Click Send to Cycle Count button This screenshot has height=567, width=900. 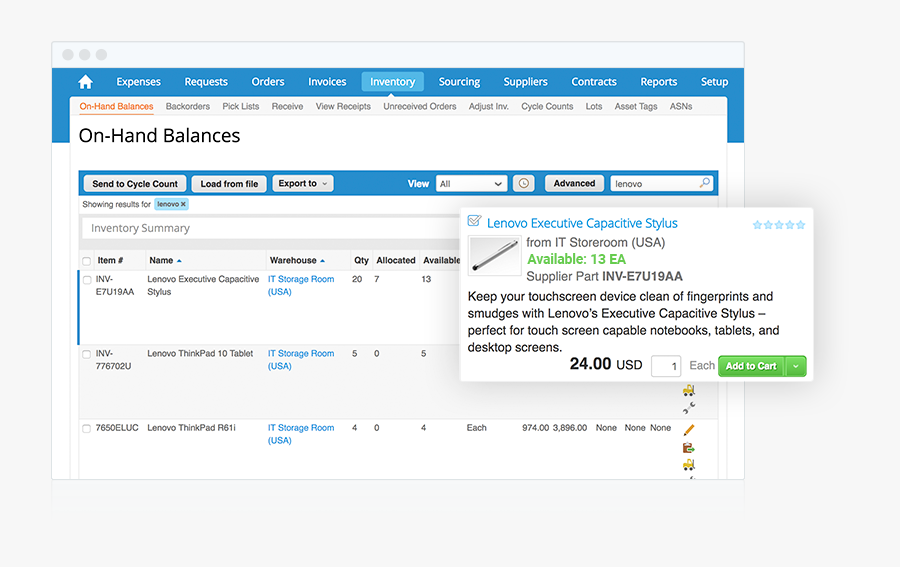(135, 184)
